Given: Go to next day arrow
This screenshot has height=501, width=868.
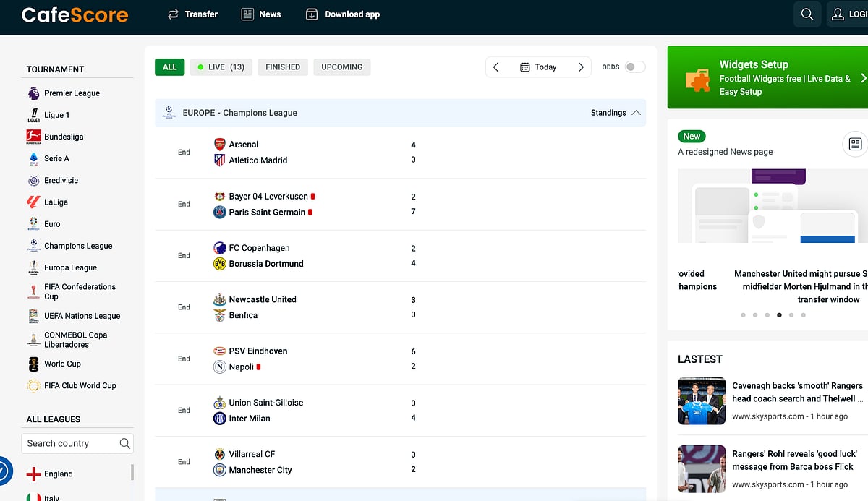Looking at the screenshot, I should coord(581,67).
